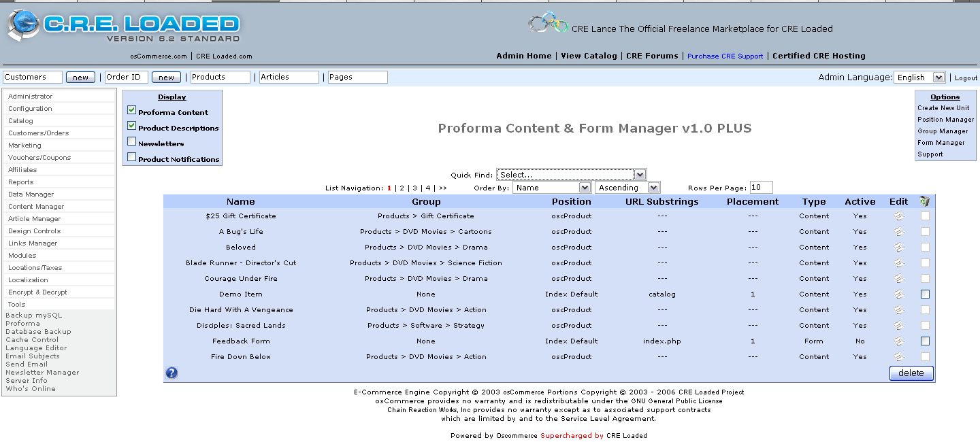Open Group Manager option
Viewport: 980px width, 442px height.
tap(943, 131)
